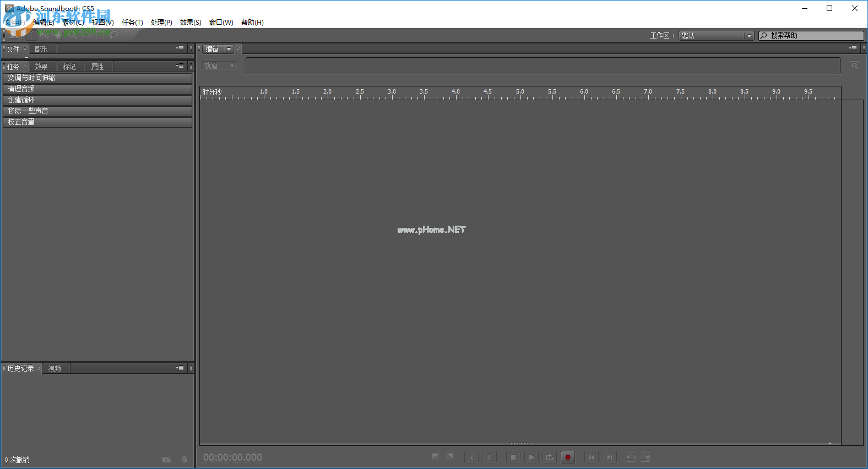Open the 窗口(W) menu

pos(221,23)
